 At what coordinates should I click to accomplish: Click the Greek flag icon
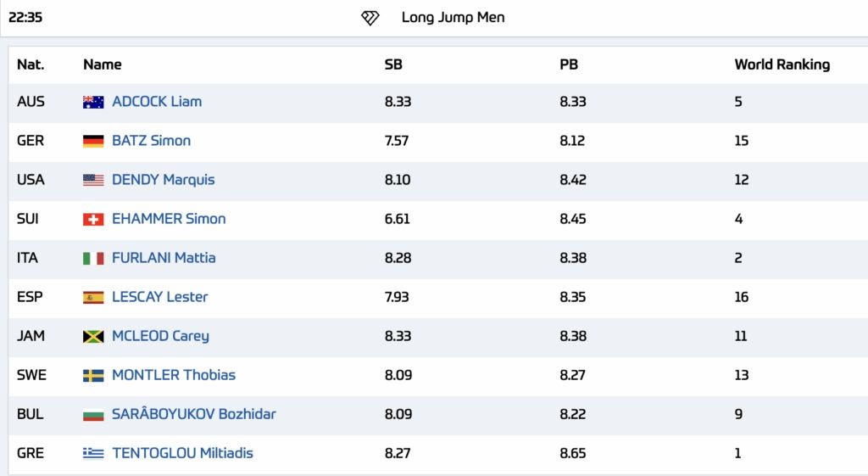point(93,453)
